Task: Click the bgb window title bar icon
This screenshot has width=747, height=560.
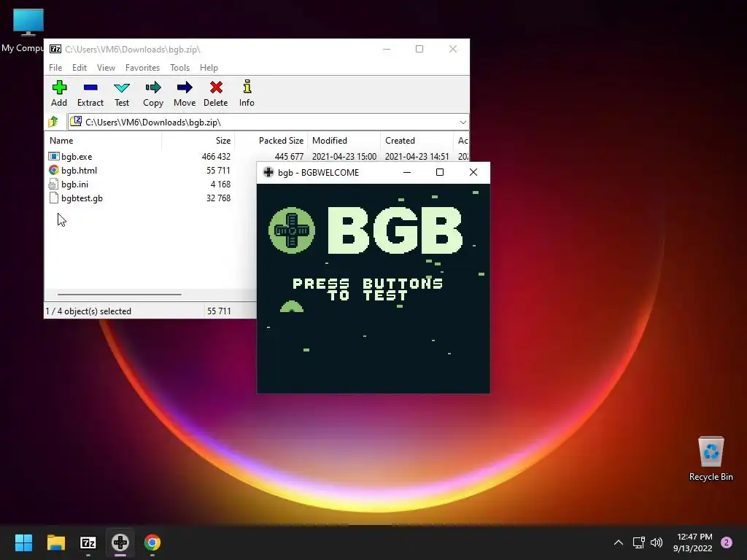Action: [x=268, y=172]
